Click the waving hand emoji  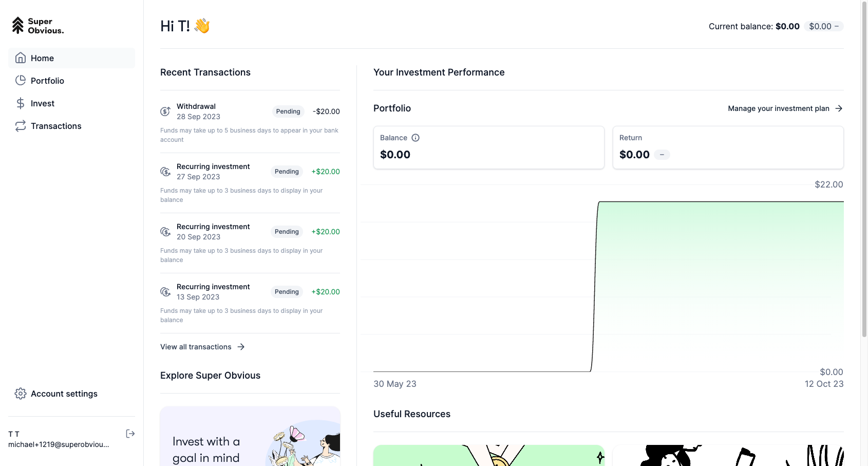[202, 26]
